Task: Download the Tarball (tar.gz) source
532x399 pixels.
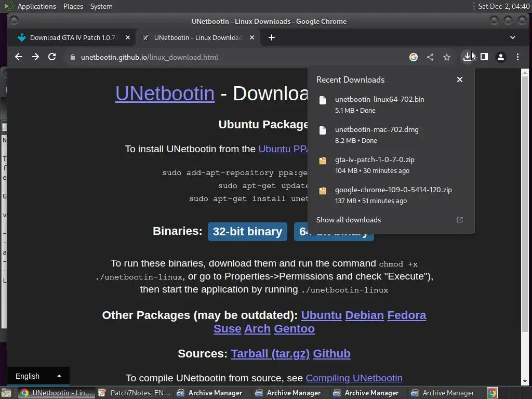Action: point(270,353)
